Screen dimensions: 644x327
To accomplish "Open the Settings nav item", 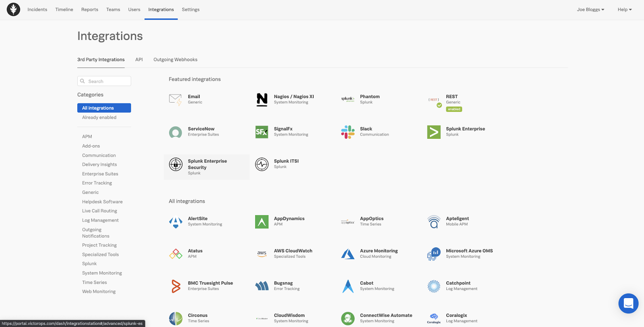I will pos(191,10).
